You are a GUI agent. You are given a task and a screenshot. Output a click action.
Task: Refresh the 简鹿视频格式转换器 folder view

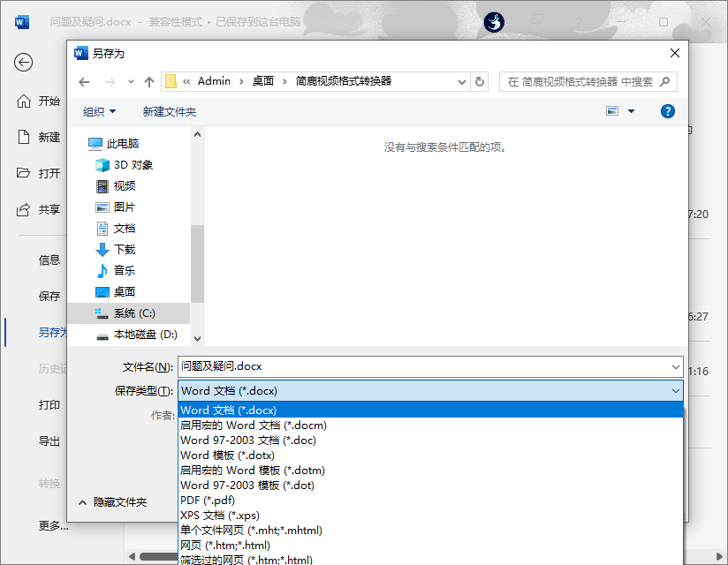478,81
